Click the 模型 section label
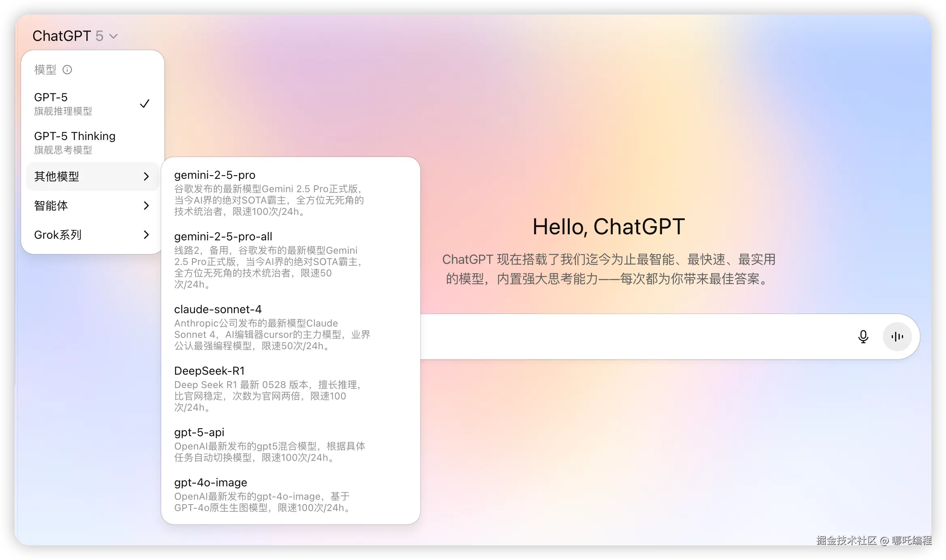The image size is (946, 560). [45, 70]
